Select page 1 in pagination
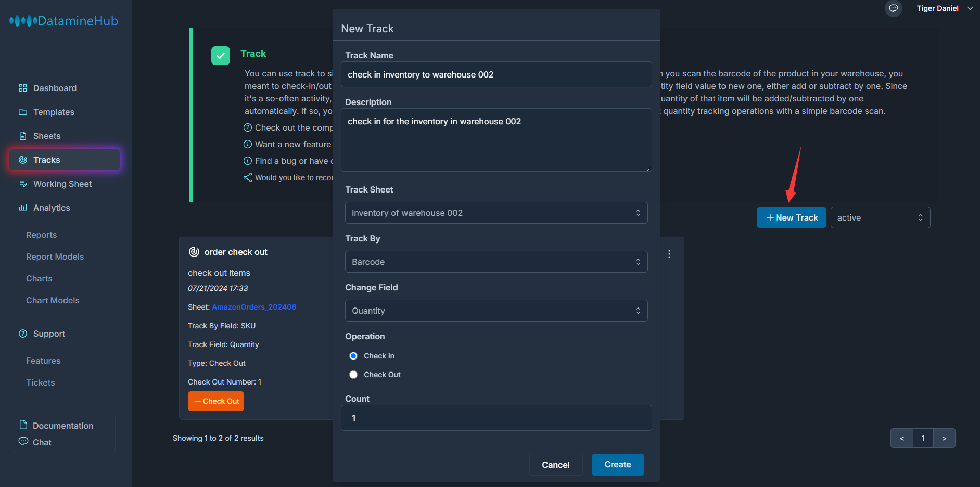980x487 pixels. pos(923,438)
